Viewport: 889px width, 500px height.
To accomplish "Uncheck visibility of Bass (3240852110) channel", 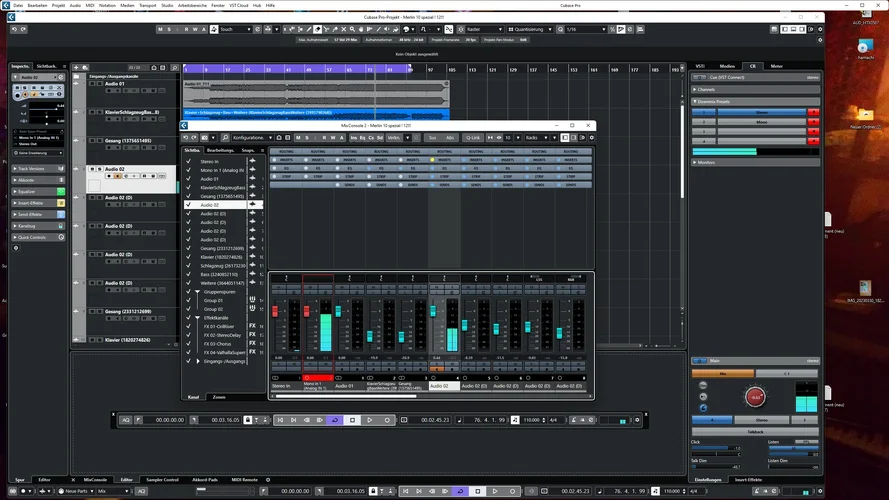I will coord(188,274).
